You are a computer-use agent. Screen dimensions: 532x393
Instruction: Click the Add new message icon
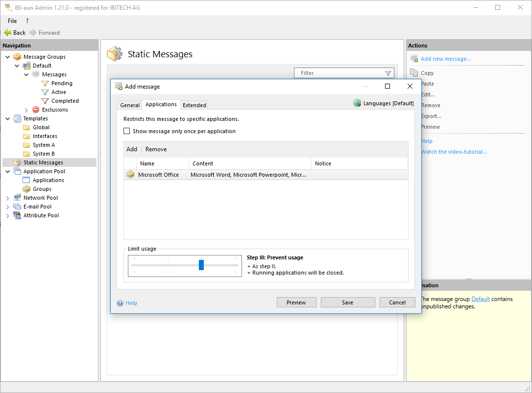pyautogui.click(x=414, y=59)
